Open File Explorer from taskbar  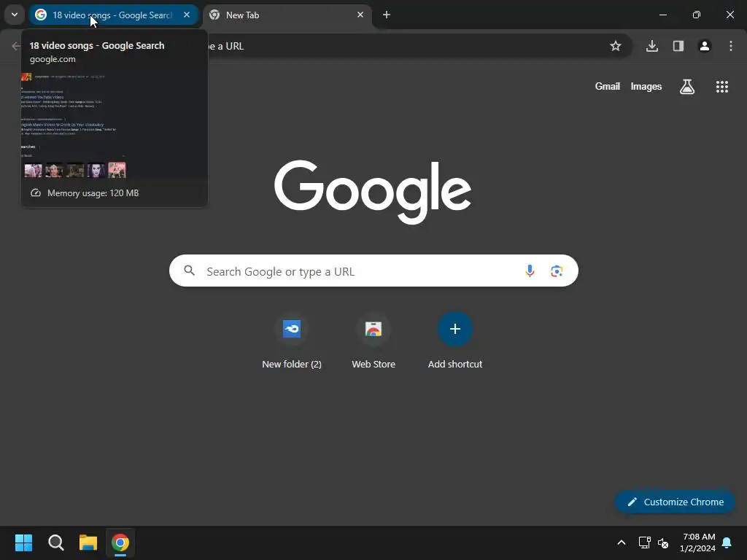tap(88, 542)
